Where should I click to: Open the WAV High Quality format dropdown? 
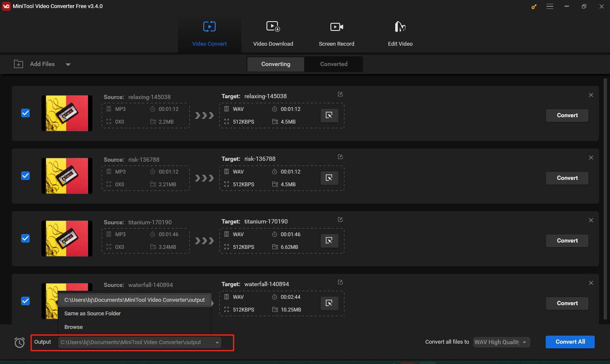coord(502,342)
